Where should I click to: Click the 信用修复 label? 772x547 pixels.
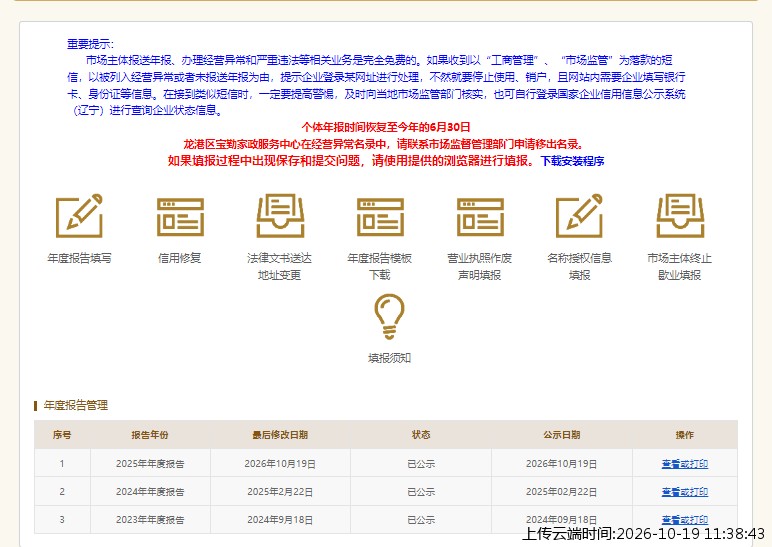coord(180,258)
